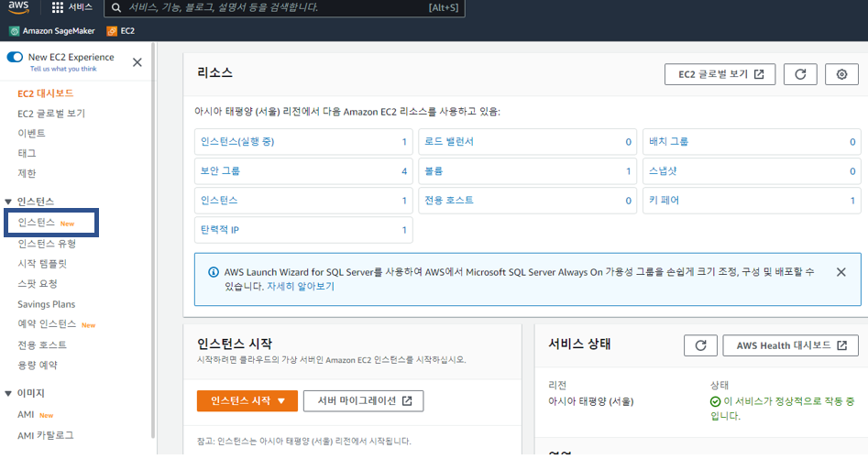Open the Tell us what you think link

point(63,69)
